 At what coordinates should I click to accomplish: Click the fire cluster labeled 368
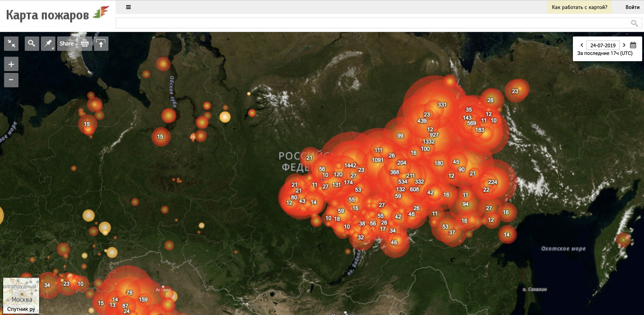[x=394, y=172]
